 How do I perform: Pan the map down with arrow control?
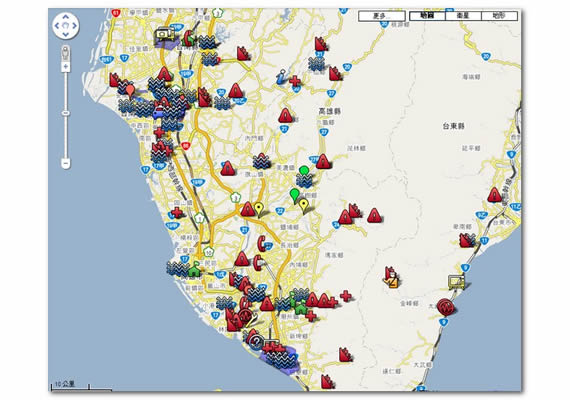click(66, 35)
